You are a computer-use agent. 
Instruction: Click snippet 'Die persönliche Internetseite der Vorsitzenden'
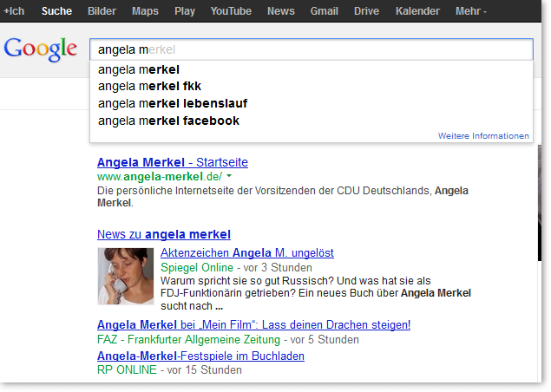click(207, 191)
